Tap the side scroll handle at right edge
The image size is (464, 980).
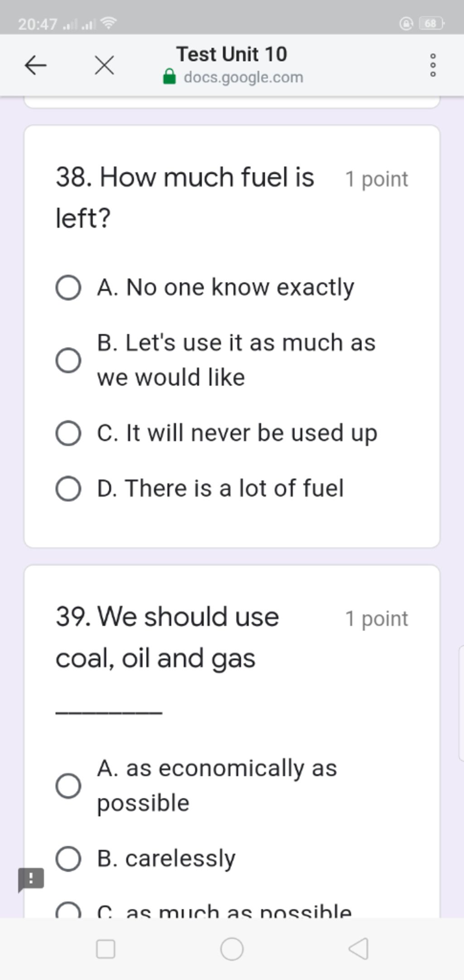(461, 703)
